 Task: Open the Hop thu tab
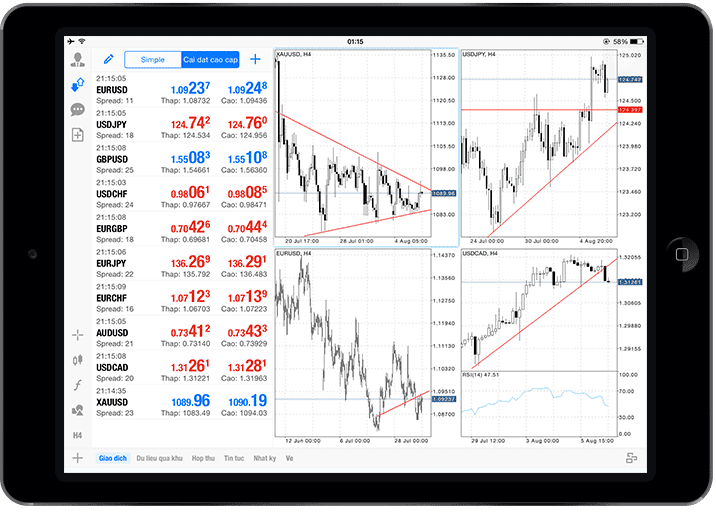point(203,458)
